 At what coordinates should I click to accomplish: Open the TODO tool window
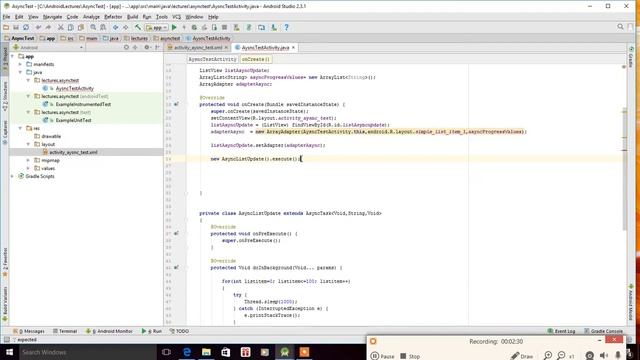click(x=179, y=331)
